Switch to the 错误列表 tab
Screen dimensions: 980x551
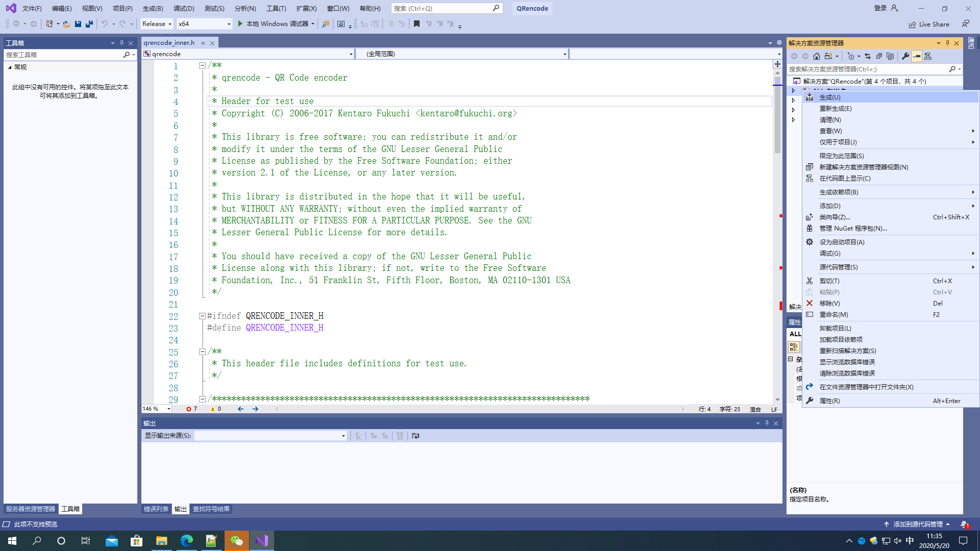point(156,509)
